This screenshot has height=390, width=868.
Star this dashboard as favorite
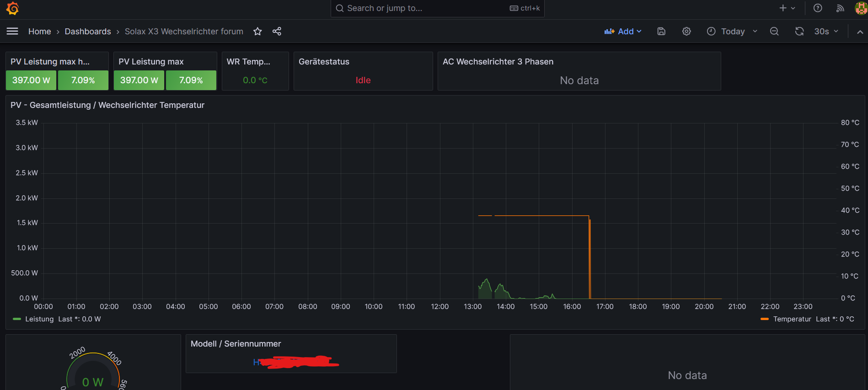click(x=257, y=31)
